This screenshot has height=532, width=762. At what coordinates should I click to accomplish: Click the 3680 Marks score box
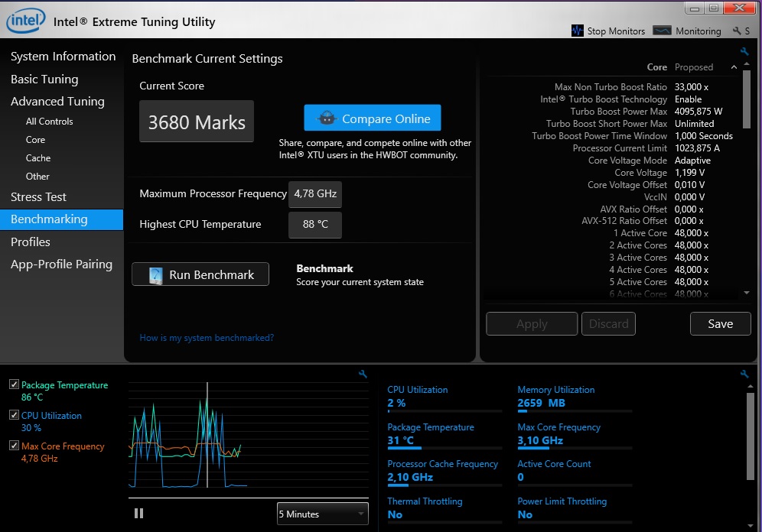pyautogui.click(x=197, y=122)
